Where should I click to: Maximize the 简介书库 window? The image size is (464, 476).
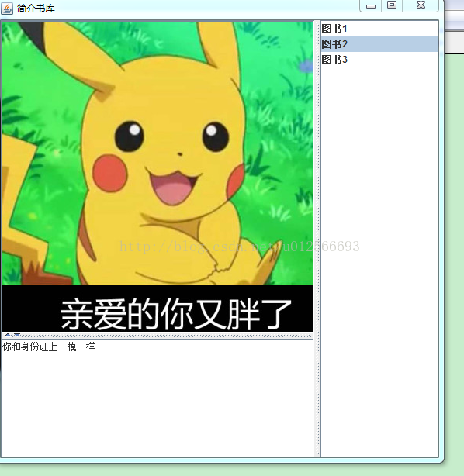[392, 5]
